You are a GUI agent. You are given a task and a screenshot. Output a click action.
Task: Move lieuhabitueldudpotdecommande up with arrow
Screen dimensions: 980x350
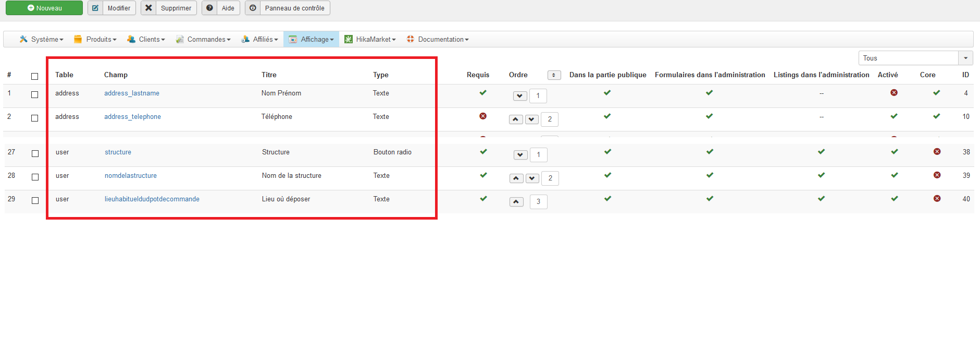(516, 202)
